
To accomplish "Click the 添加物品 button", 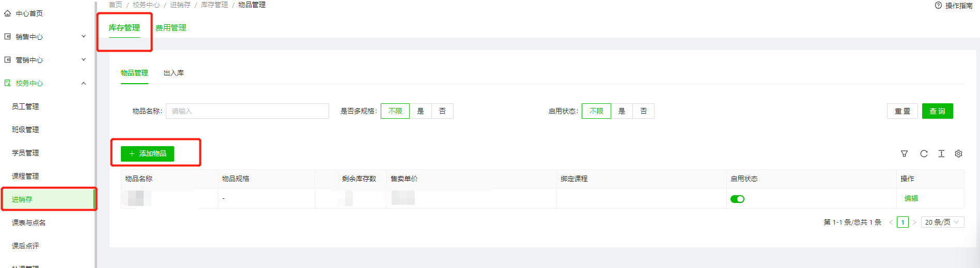I will tap(147, 154).
